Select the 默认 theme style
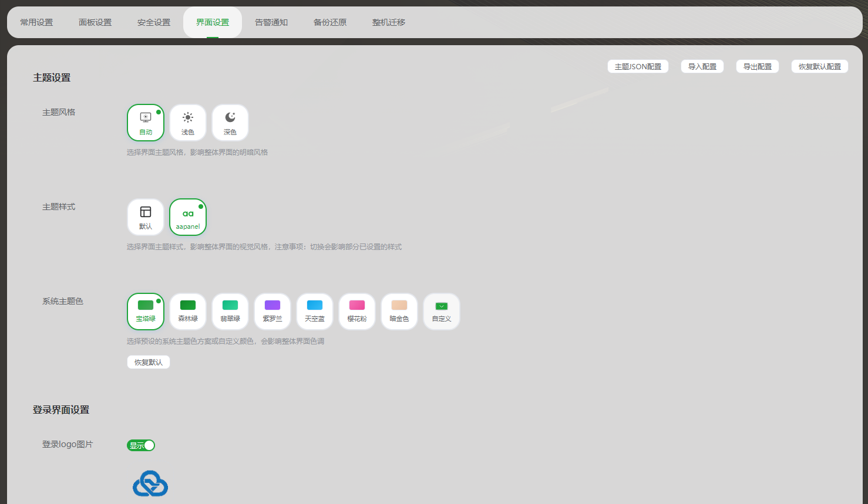The height and width of the screenshot is (504, 868). [x=145, y=217]
